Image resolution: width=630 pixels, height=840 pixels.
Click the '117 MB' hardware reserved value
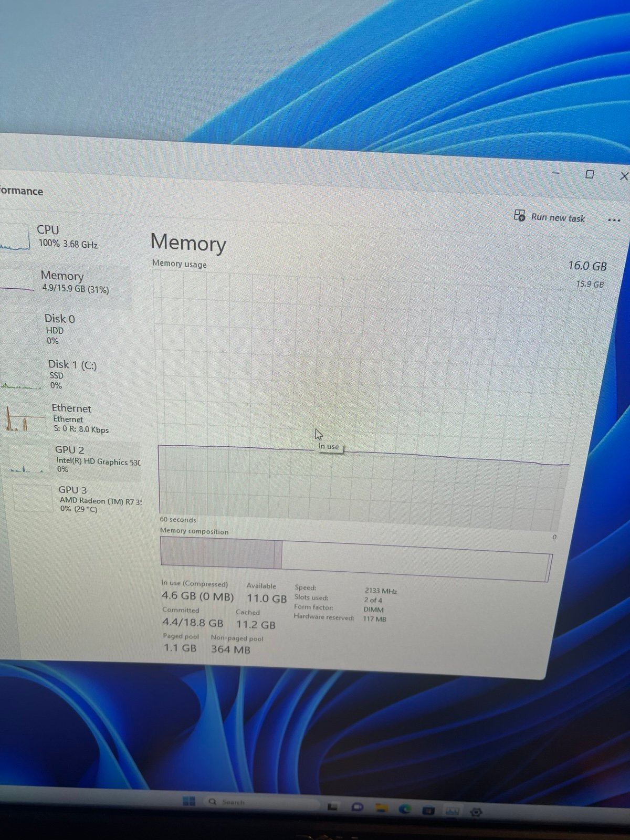coord(374,619)
